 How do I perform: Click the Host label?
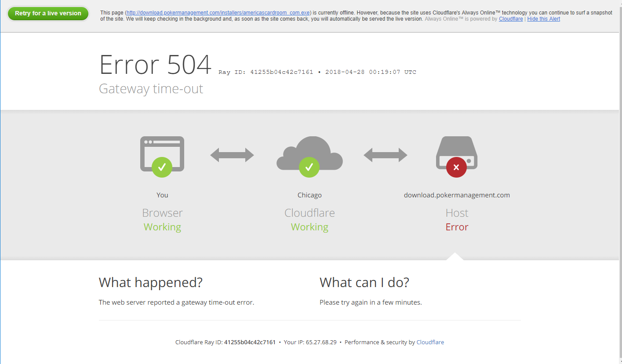coord(457,213)
